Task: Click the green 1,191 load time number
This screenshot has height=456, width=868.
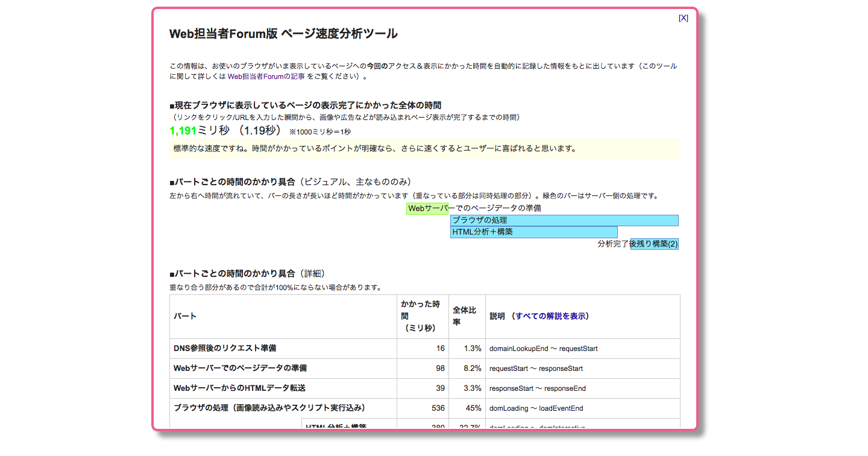Action: pyautogui.click(x=183, y=131)
